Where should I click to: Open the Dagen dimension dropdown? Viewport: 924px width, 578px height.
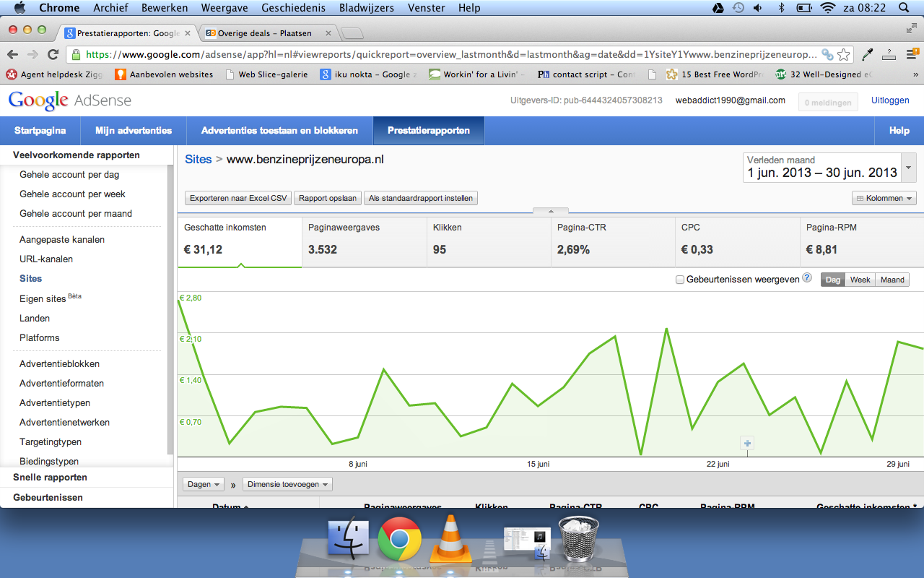204,484
